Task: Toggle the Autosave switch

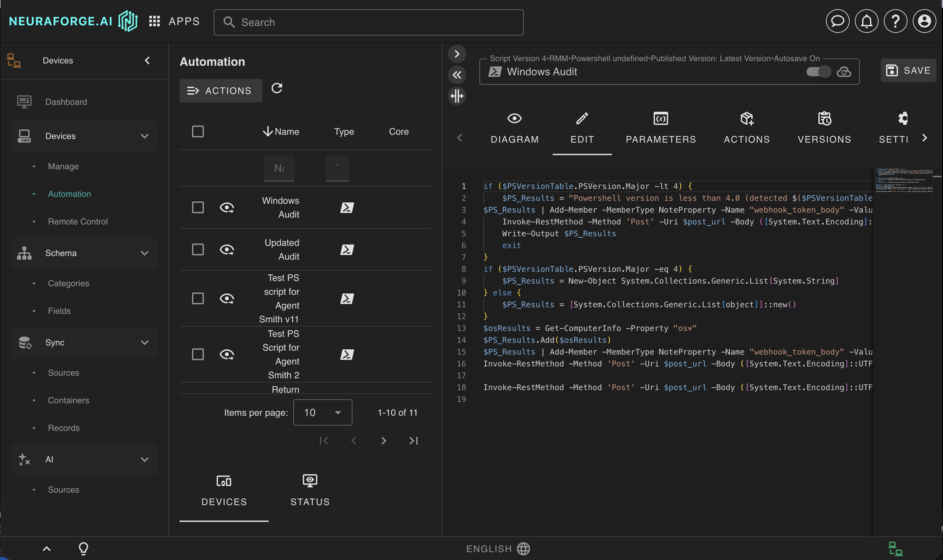Action: click(x=818, y=71)
